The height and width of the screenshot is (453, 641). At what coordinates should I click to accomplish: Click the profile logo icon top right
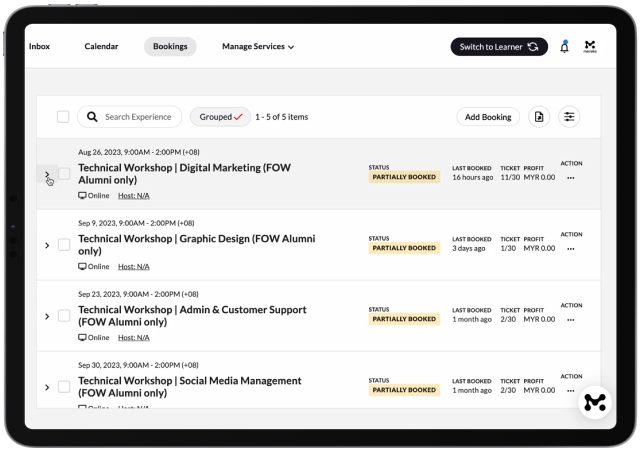[590, 47]
